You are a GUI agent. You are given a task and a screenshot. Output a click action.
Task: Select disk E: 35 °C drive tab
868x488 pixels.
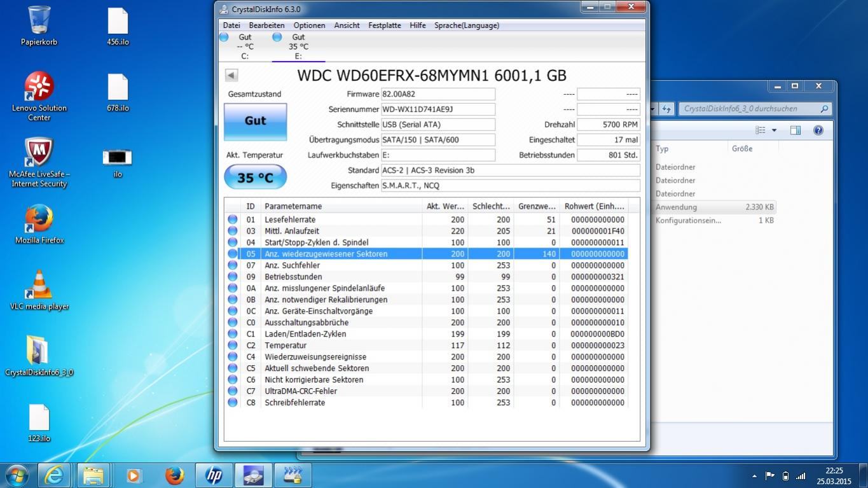tap(298, 46)
